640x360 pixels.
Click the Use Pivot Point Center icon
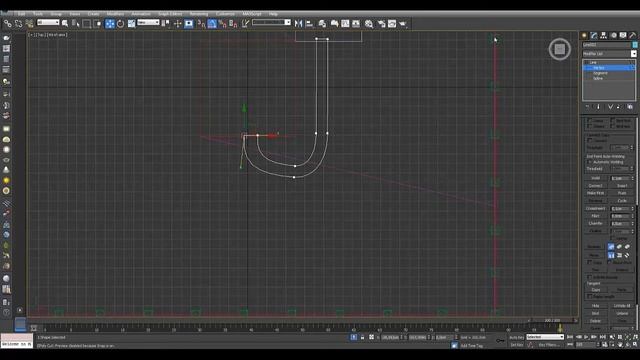[166, 24]
